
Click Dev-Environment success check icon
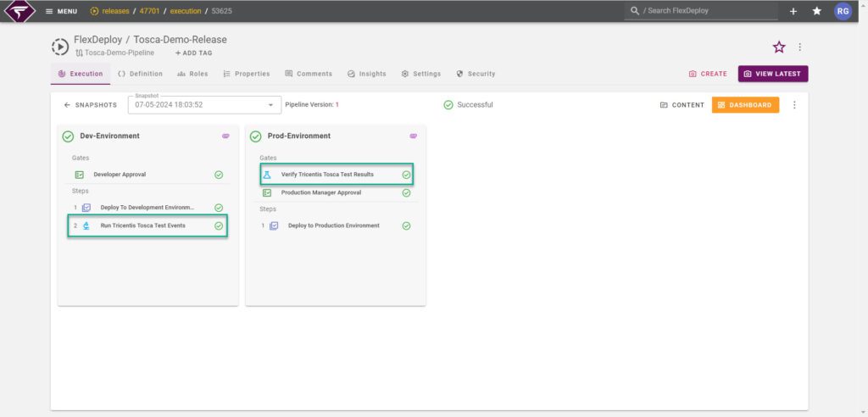pos(68,136)
